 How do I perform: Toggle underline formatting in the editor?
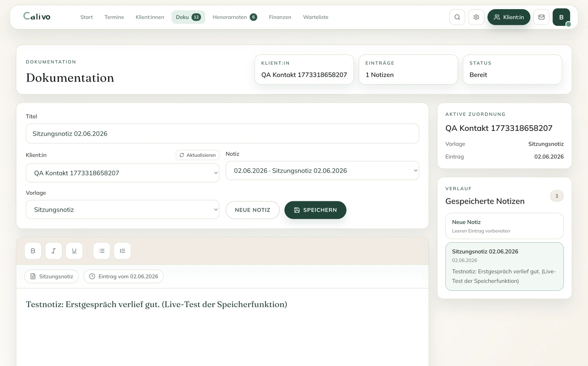click(74, 251)
